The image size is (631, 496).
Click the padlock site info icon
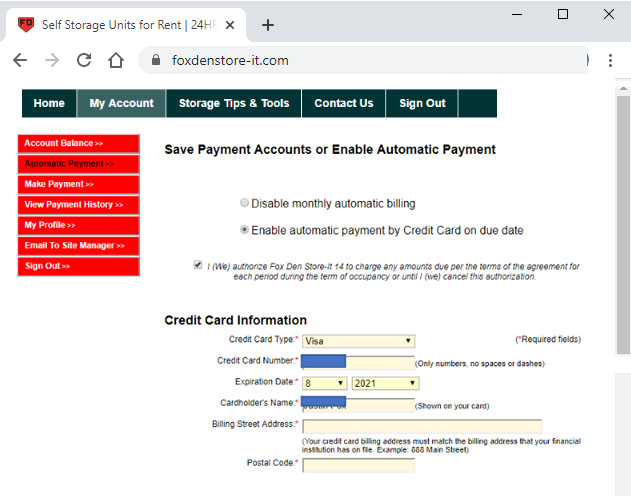[155, 60]
